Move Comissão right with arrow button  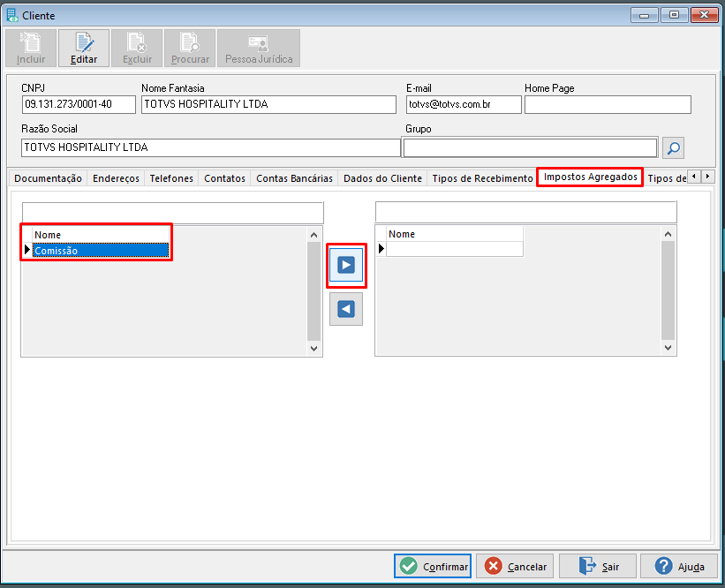346,266
